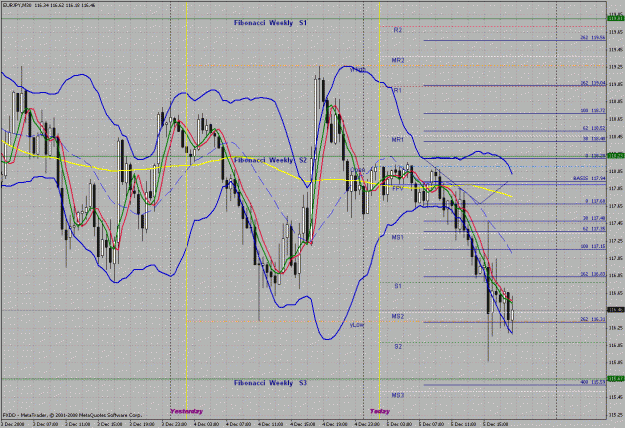Image resolution: width=625 pixels, height=428 pixels.
Task: Click the 'Fibonacci Weekly S2' label
Action: point(270,160)
